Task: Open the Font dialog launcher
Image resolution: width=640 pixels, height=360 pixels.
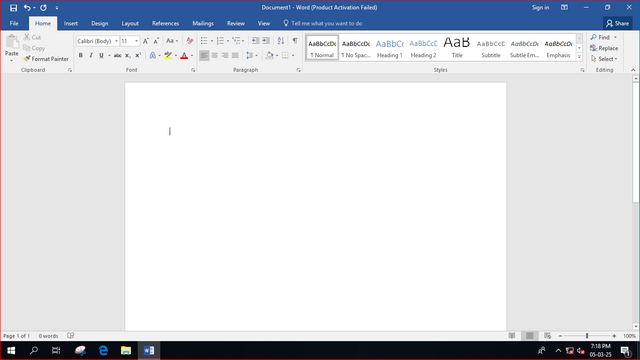Action: pos(193,70)
